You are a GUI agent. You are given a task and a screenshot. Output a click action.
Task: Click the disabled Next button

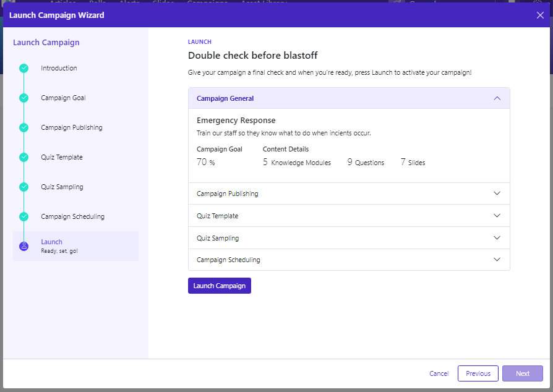[x=522, y=373]
